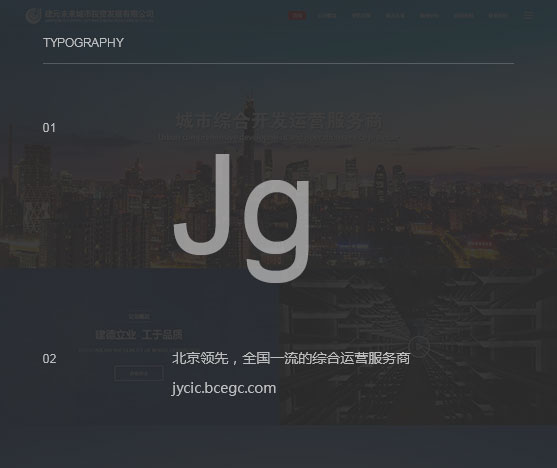
Task: Click the faded outlined button under 建德立业
Action: tap(139, 373)
